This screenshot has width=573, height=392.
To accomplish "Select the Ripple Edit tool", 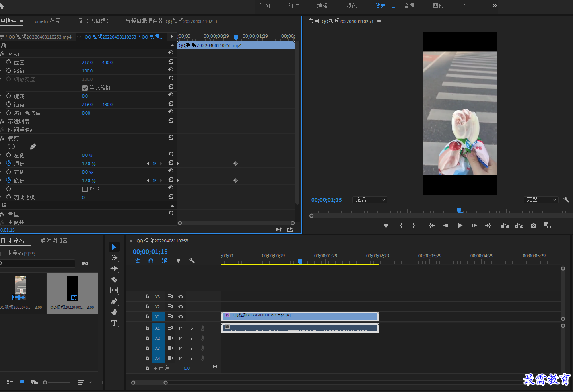I will (114, 269).
